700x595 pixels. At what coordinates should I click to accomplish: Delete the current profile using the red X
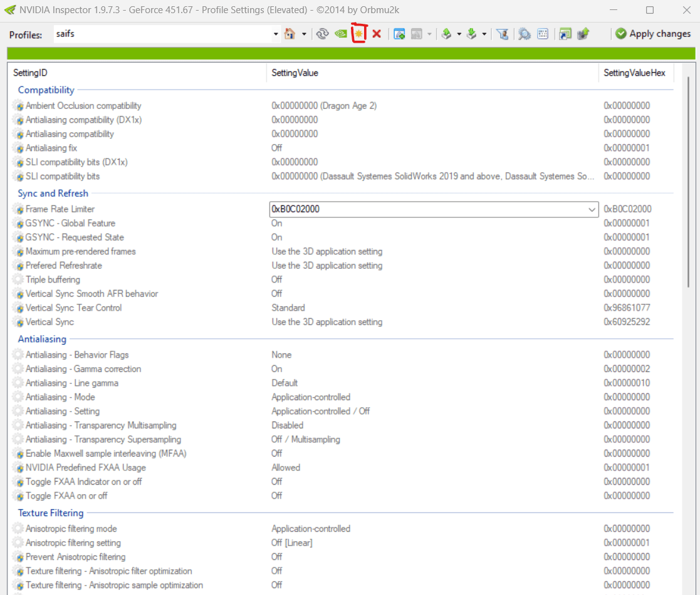pos(377,33)
